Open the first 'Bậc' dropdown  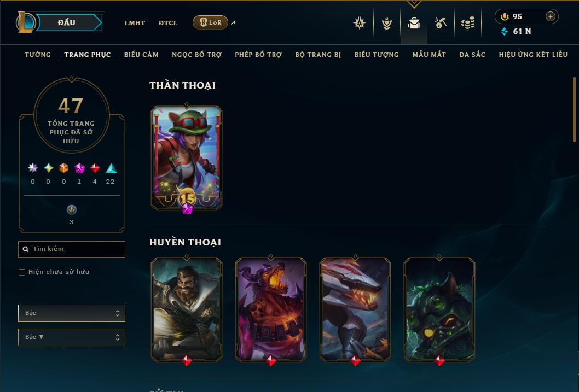click(72, 313)
